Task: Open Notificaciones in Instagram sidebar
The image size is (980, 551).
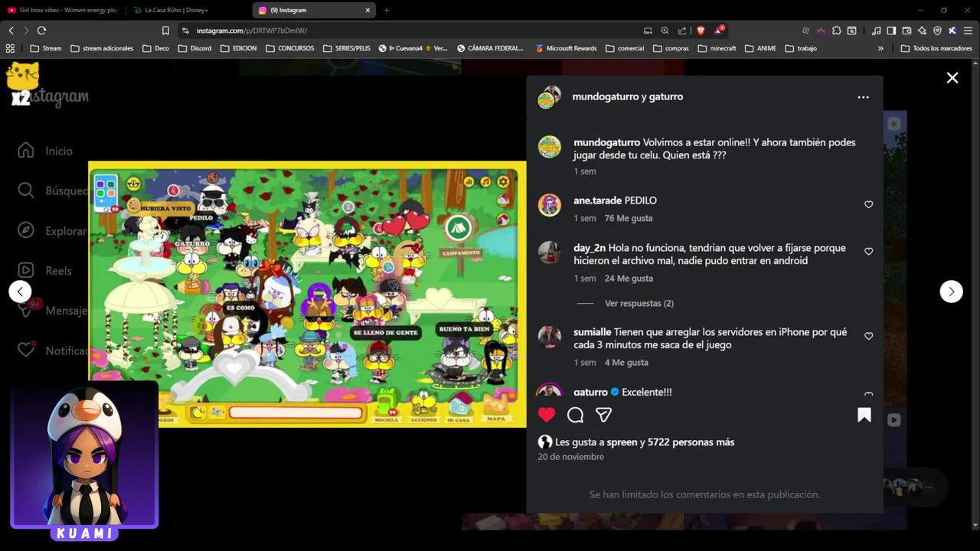Action: click(52, 350)
